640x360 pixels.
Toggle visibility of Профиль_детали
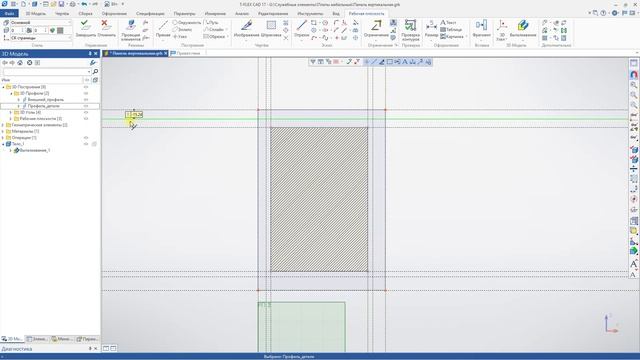pos(86,106)
